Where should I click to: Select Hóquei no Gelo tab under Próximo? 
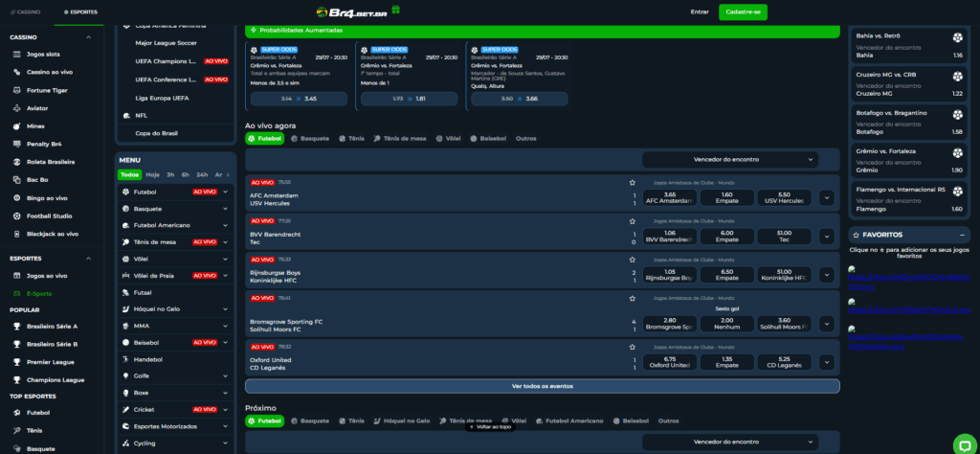tap(402, 420)
